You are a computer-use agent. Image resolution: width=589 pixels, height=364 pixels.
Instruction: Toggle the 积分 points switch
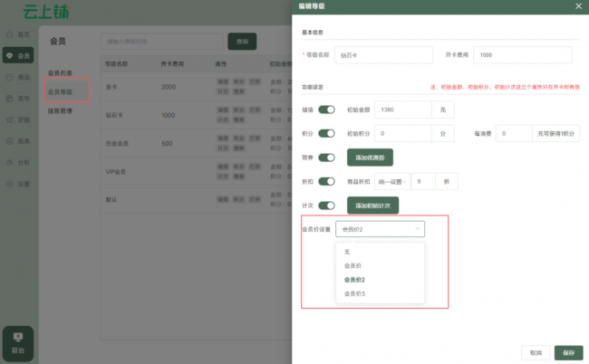326,133
